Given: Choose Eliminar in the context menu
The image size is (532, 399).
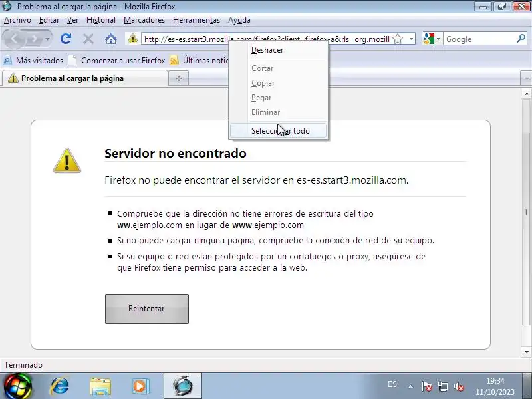Looking at the screenshot, I should tap(279, 112).
